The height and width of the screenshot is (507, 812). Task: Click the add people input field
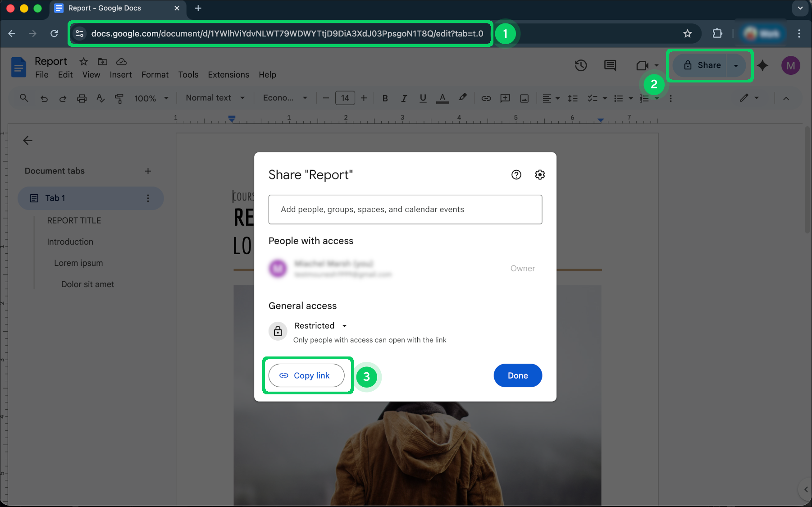click(405, 209)
